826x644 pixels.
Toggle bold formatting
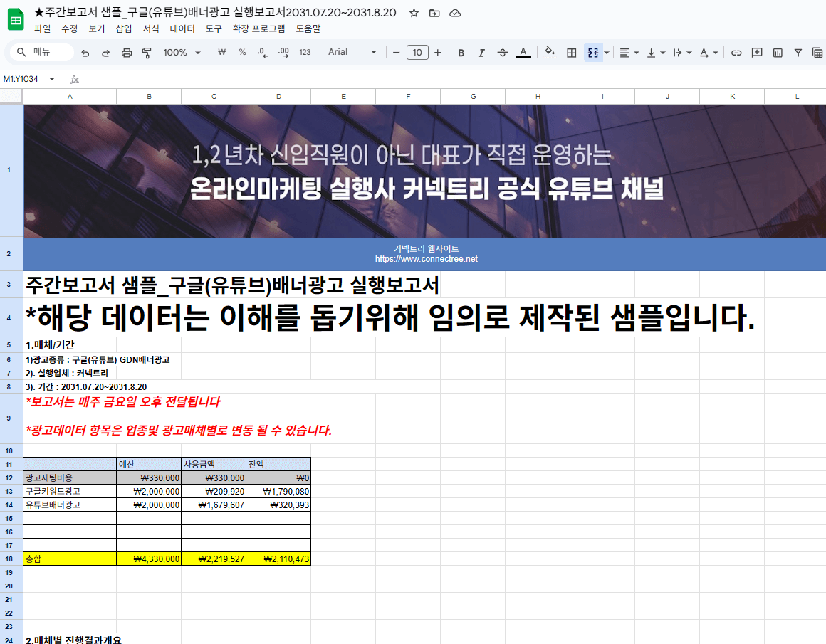click(x=461, y=52)
